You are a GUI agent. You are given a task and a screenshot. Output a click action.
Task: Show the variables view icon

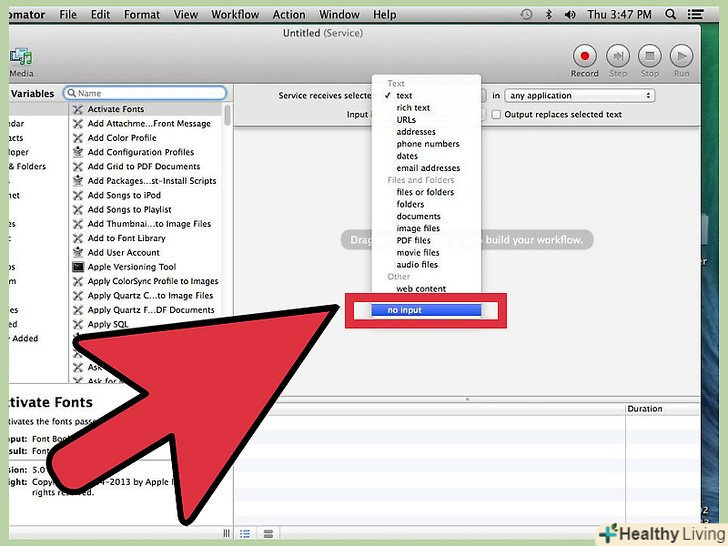[268, 533]
